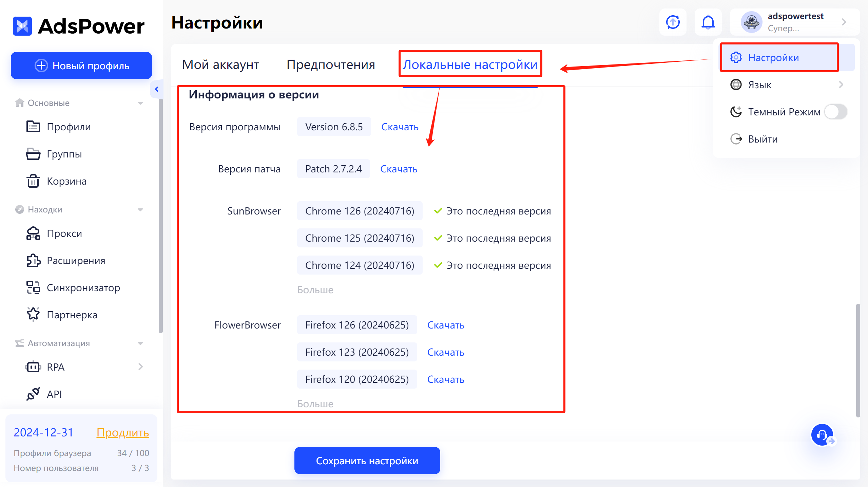The width and height of the screenshot is (868, 487).
Task: Show more FlowerBrowser versions via Больше
Action: point(315,404)
